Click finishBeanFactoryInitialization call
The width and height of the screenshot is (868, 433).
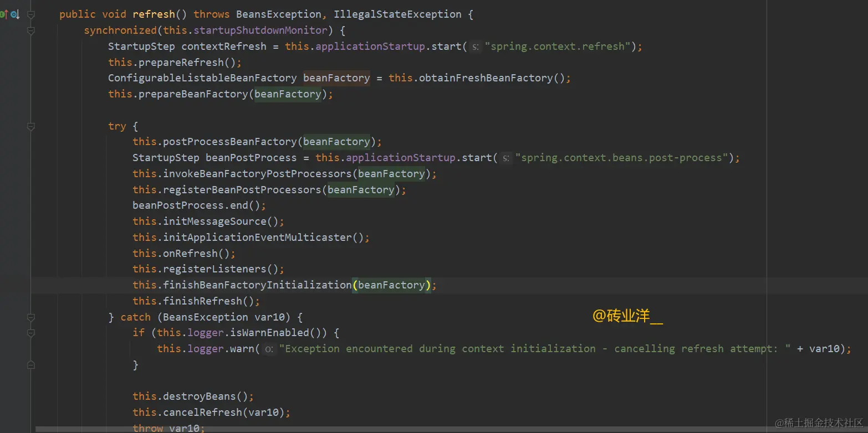pos(257,285)
